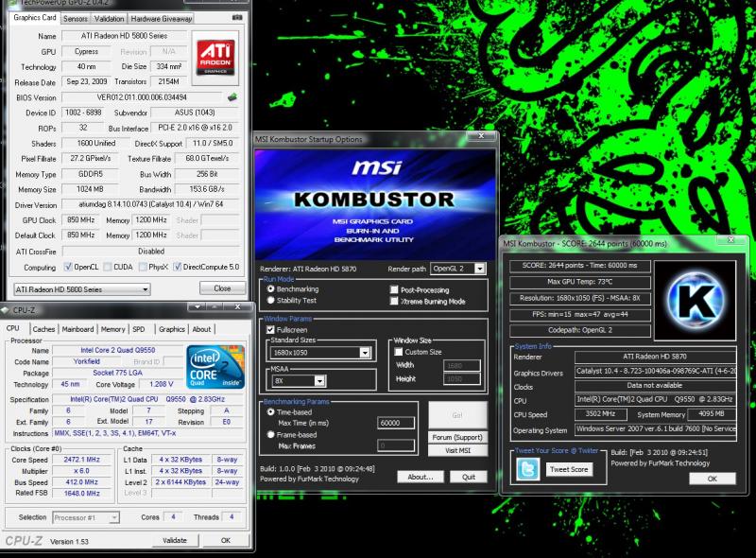The height and width of the screenshot is (558, 756).
Task: Switch to the Sensors tab in GPU-Z
Action: coord(76,18)
